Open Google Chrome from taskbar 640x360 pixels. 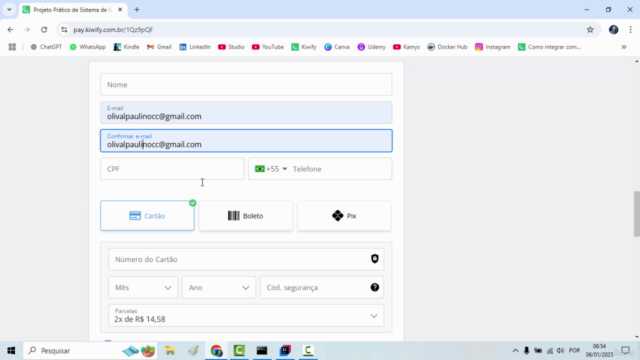coord(216,351)
